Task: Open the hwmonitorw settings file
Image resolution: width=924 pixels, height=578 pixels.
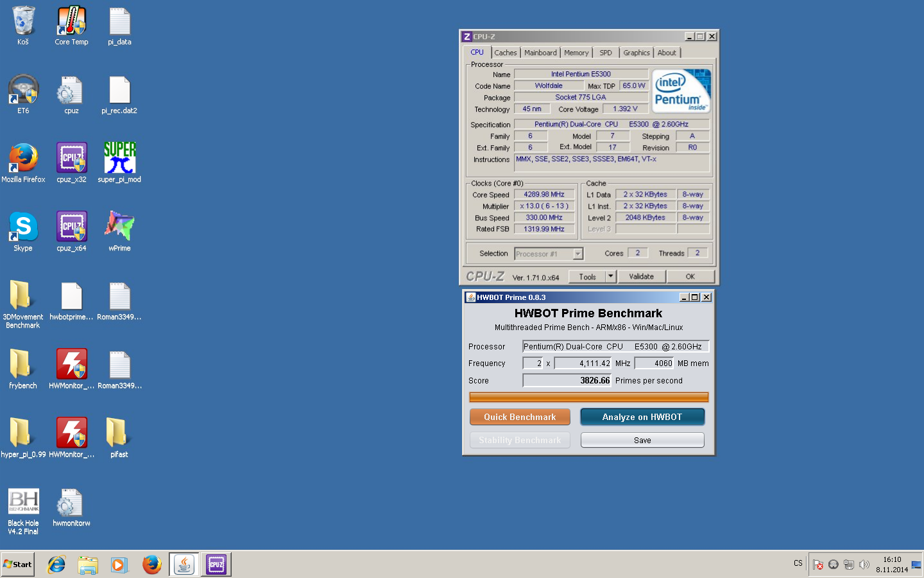Action: 71,507
